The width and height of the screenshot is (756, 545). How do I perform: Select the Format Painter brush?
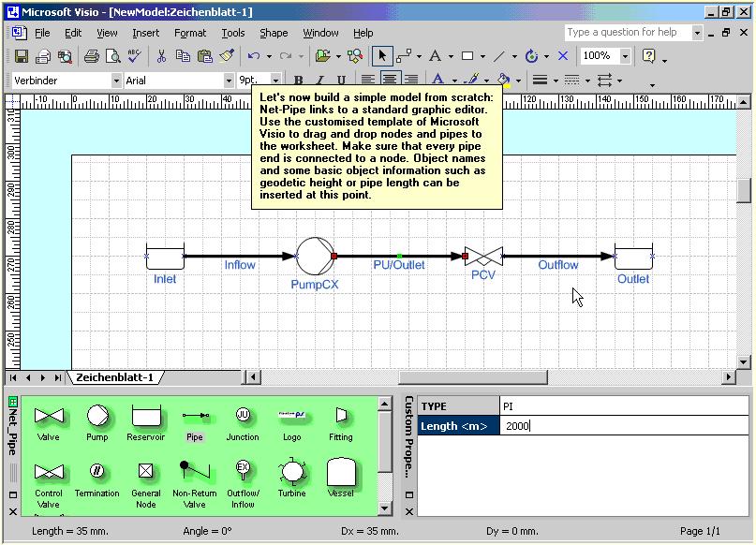(227, 56)
